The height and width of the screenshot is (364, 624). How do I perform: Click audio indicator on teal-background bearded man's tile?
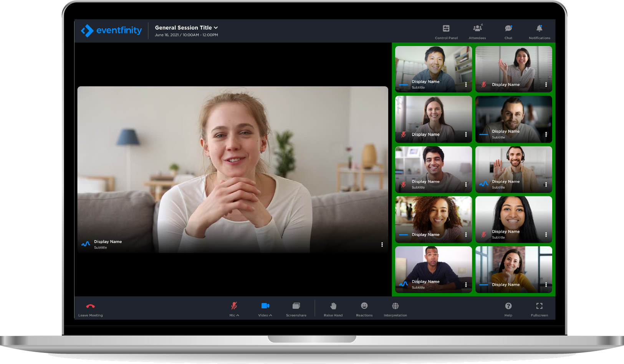484,134
